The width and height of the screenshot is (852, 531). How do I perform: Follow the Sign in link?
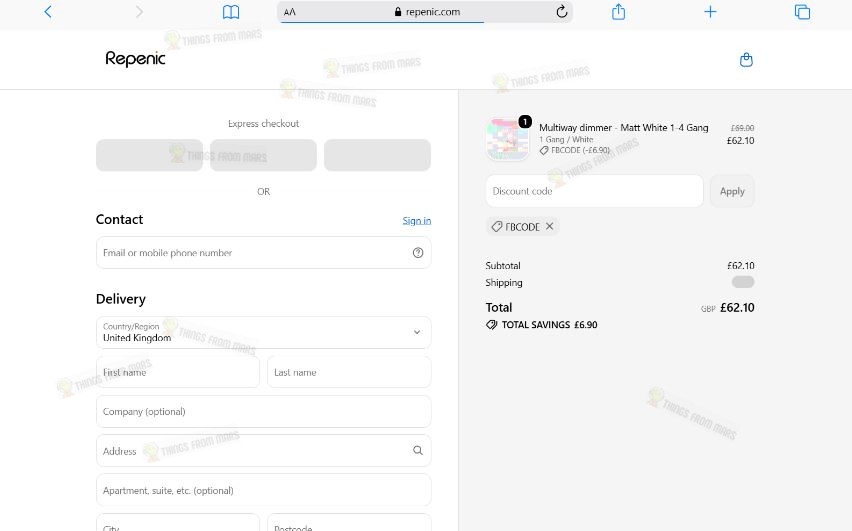[x=417, y=221]
